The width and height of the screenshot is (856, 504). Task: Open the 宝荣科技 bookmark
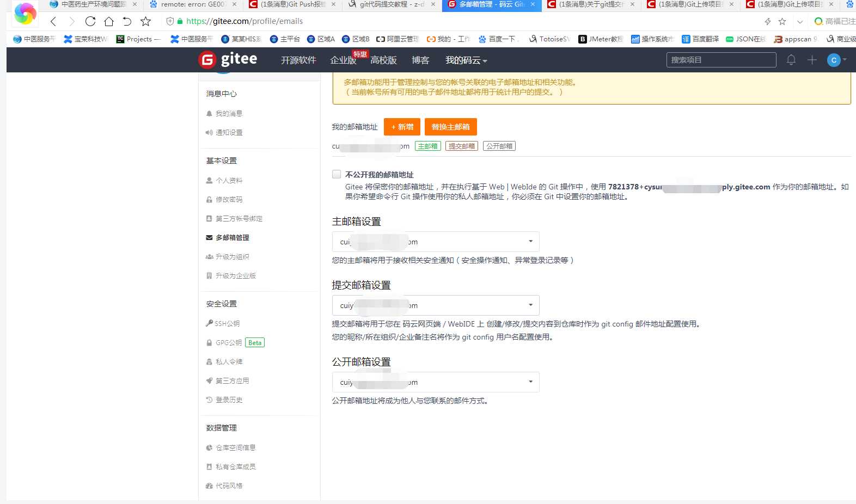(x=85, y=39)
